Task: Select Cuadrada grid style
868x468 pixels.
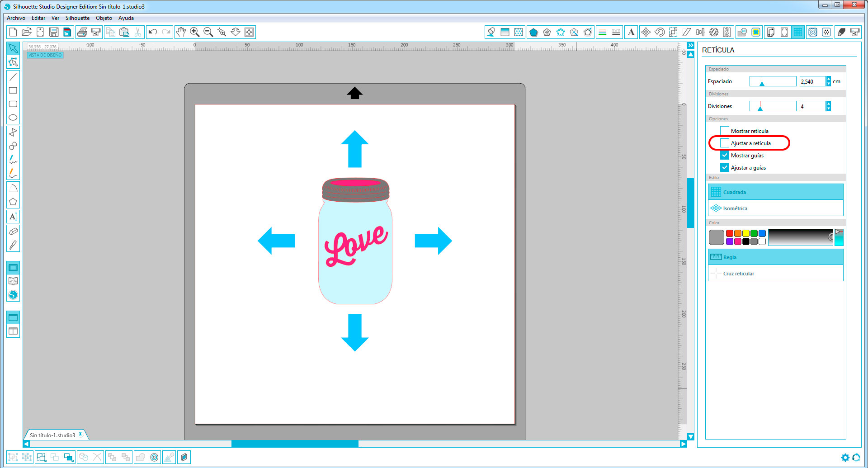Action: tap(776, 192)
